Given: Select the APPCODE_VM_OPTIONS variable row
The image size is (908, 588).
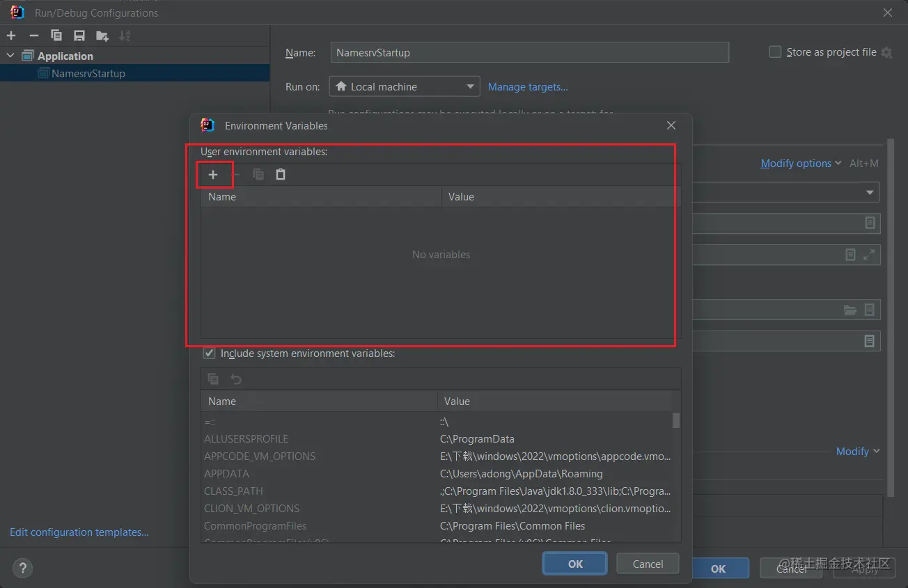Looking at the screenshot, I should (437, 456).
